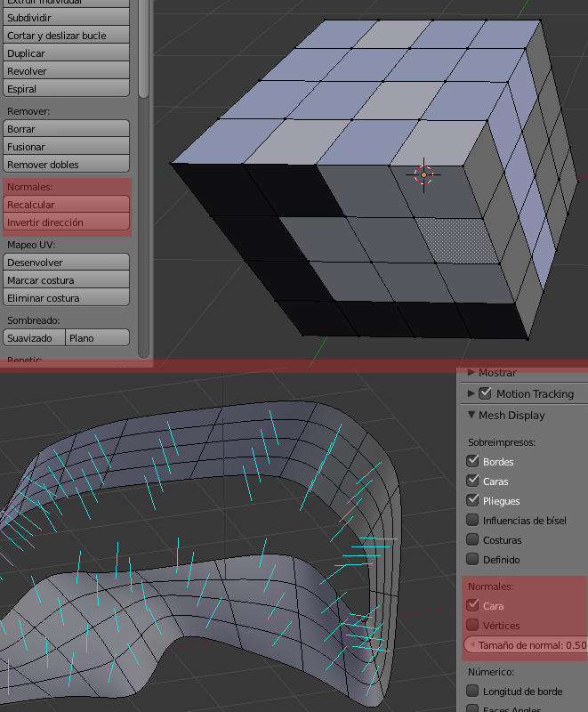Enable the Costuras checkbox

pos(472,539)
